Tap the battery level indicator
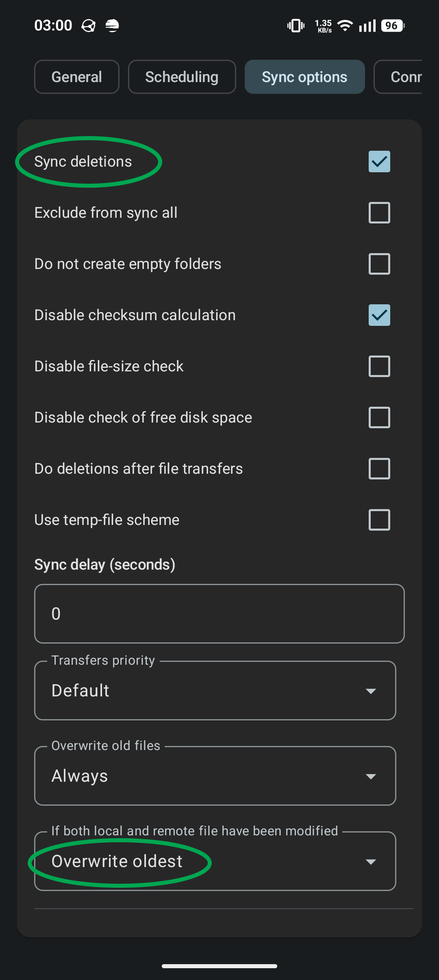Screen dimensions: 439x980 [x=393, y=26]
